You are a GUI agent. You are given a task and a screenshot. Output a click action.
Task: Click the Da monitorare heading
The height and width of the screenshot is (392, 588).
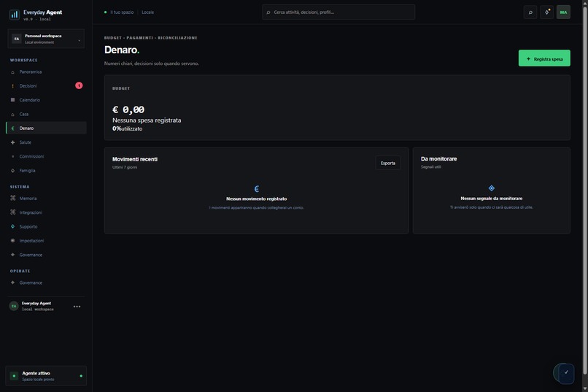click(438, 158)
